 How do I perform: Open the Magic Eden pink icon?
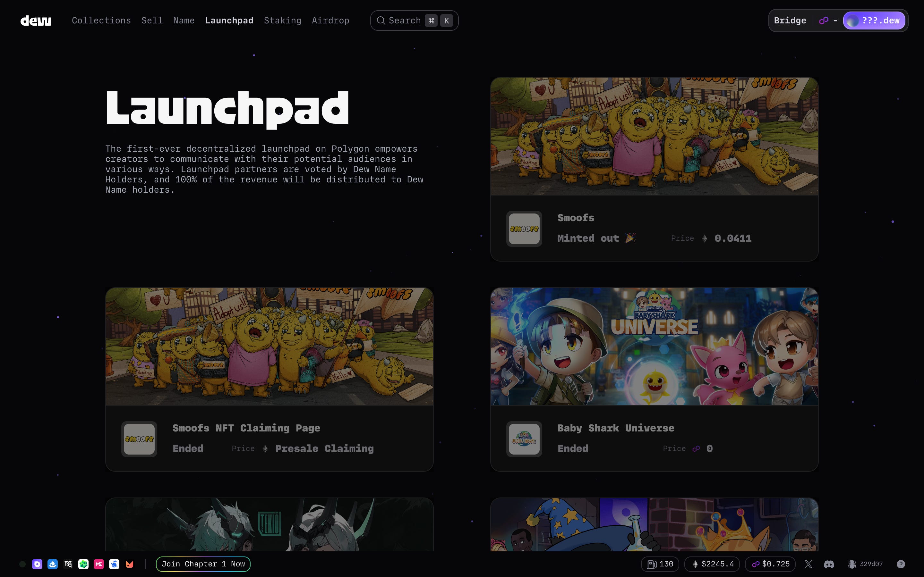coord(99,564)
